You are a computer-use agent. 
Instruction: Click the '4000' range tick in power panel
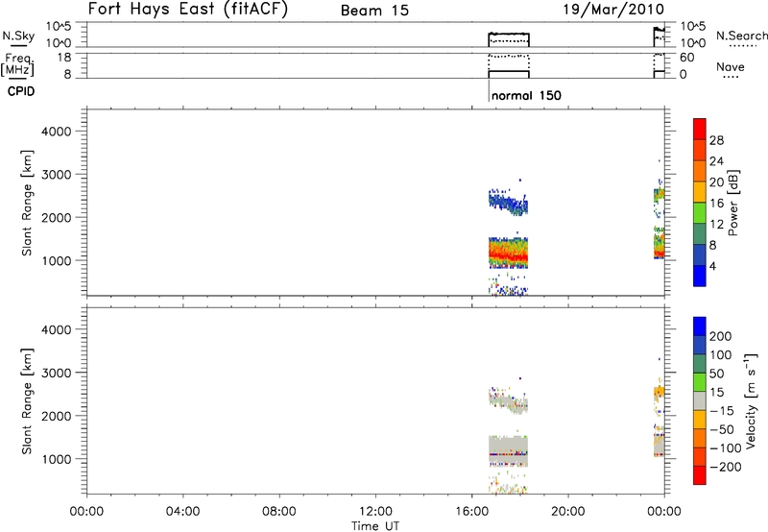pos(57,132)
